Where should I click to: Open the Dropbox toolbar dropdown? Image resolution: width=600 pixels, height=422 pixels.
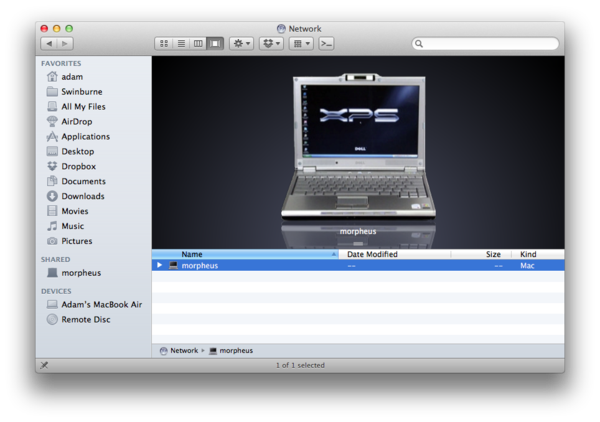(272, 44)
